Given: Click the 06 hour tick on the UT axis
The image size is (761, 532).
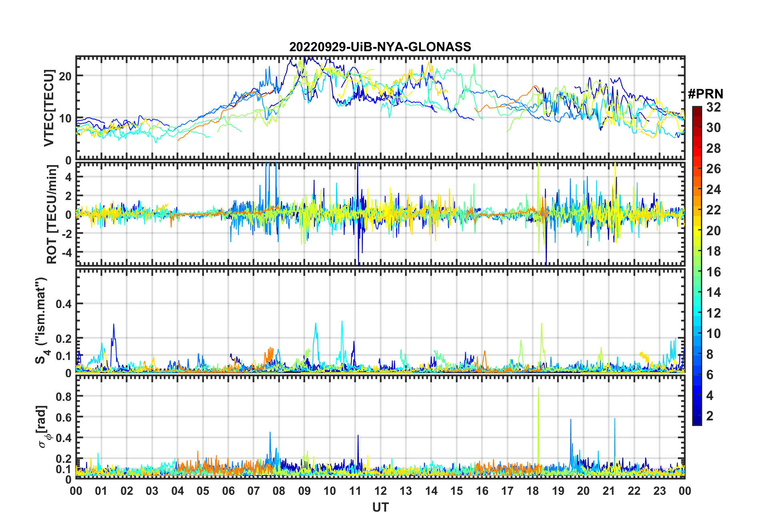Looking at the screenshot, I should (228, 491).
